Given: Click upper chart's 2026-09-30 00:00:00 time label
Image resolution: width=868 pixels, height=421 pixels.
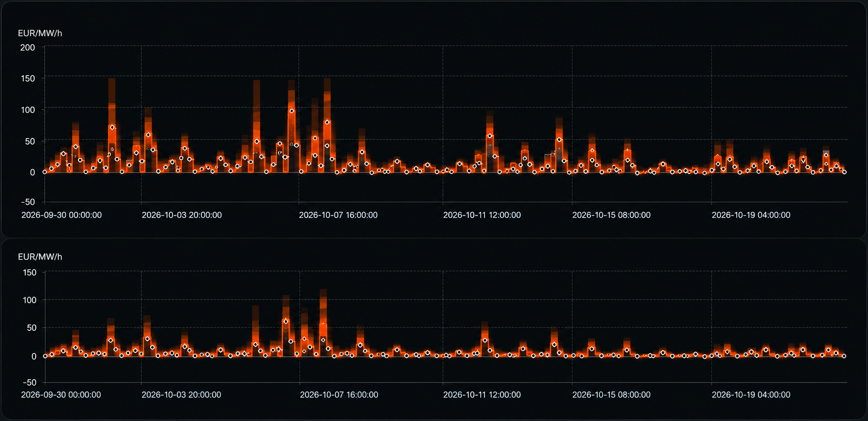Looking at the screenshot, I should tap(62, 215).
